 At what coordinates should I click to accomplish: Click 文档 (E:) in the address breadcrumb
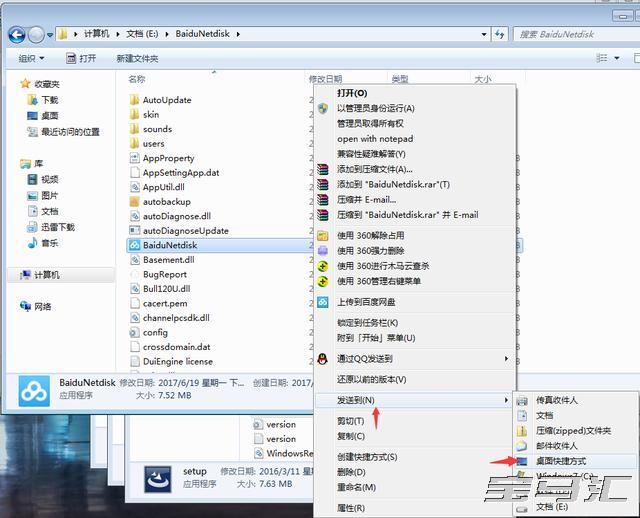pyautogui.click(x=142, y=34)
